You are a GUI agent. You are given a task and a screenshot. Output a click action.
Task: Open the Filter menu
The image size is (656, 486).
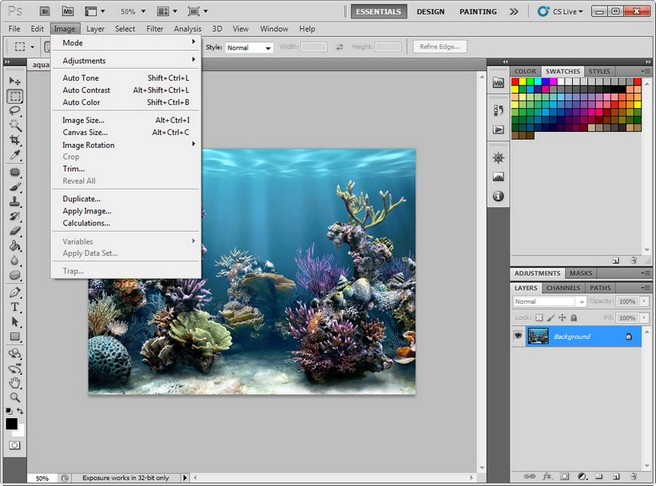click(x=154, y=29)
